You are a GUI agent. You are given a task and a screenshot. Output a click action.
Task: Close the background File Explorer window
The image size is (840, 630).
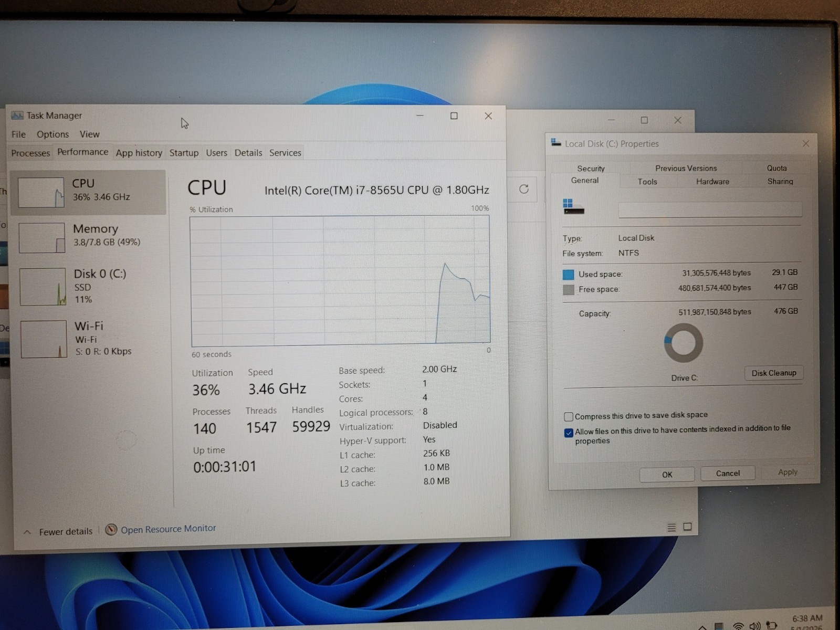click(678, 120)
